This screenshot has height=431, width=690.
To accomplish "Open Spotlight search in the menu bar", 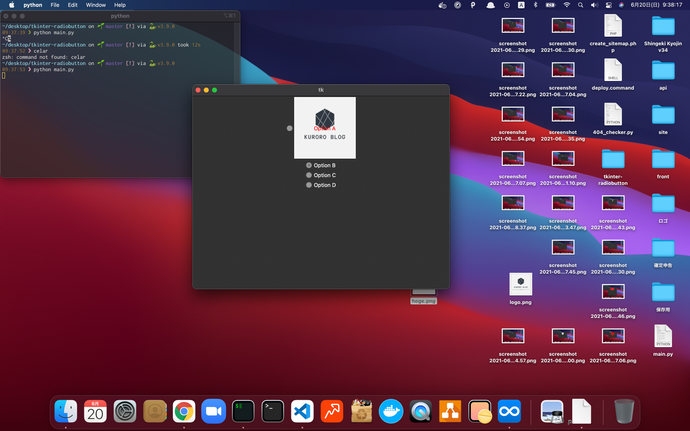I will click(x=580, y=5).
